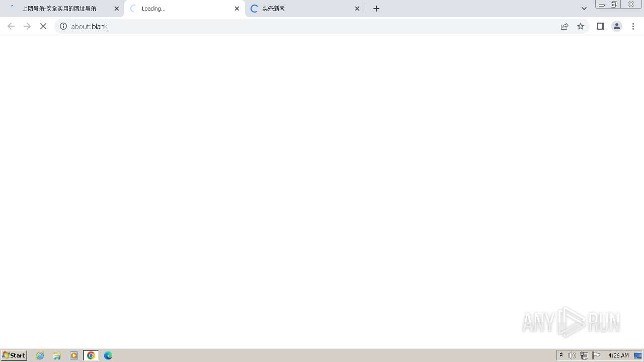Open Windows Explorer folder icon

(x=57, y=355)
